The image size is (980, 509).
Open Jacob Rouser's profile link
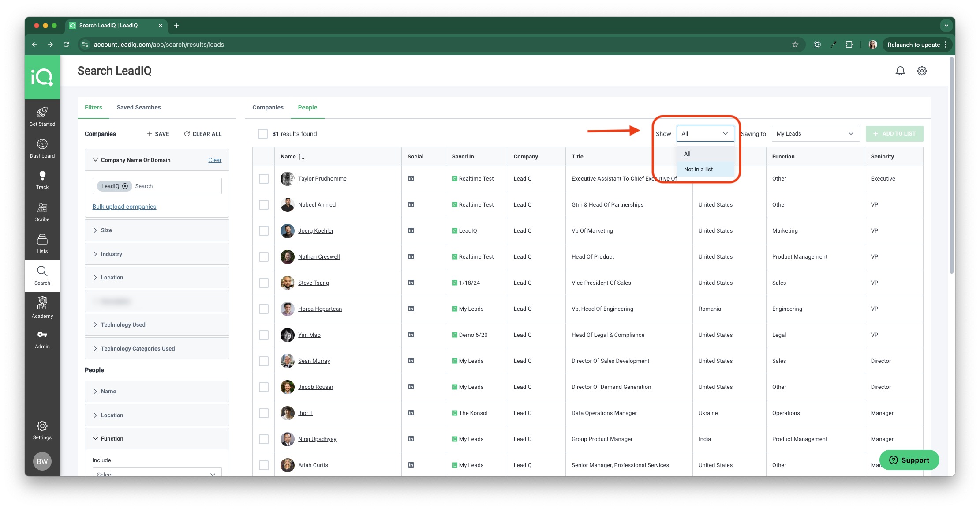pyautogui.click(x=315, y=387)
